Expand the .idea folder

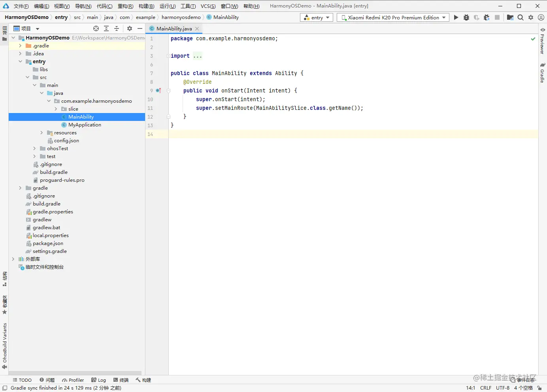point(21,54)
